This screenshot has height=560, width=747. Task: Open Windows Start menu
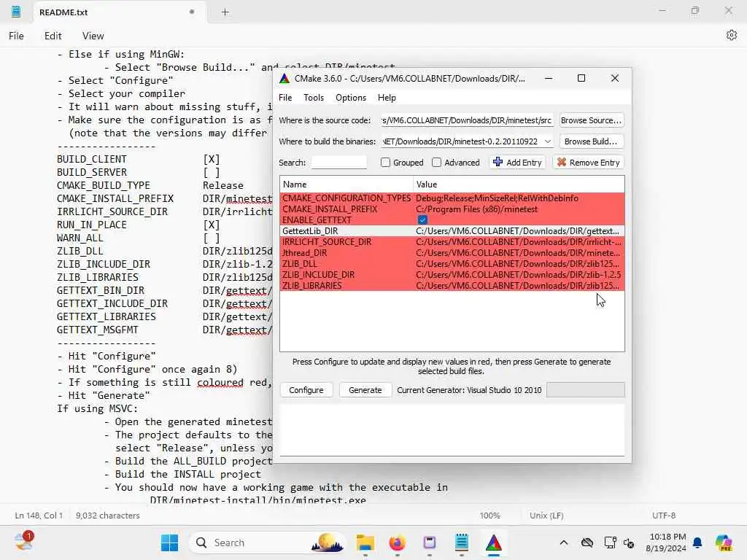point(169,542)
